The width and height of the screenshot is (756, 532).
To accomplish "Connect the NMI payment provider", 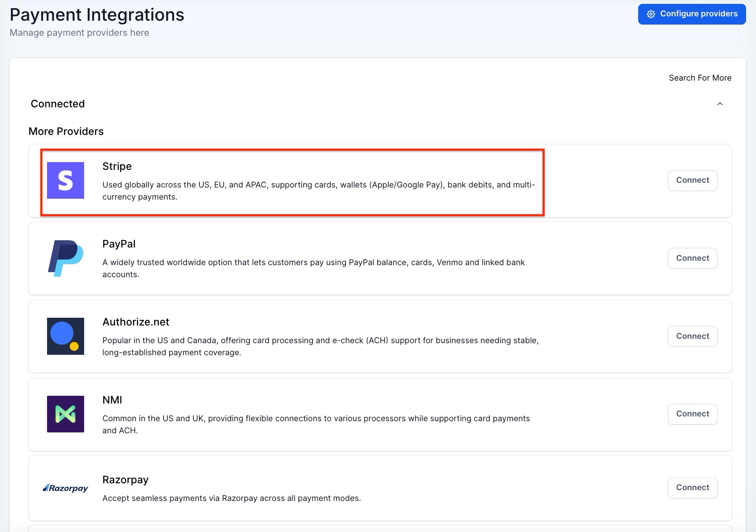I will 692,414.
